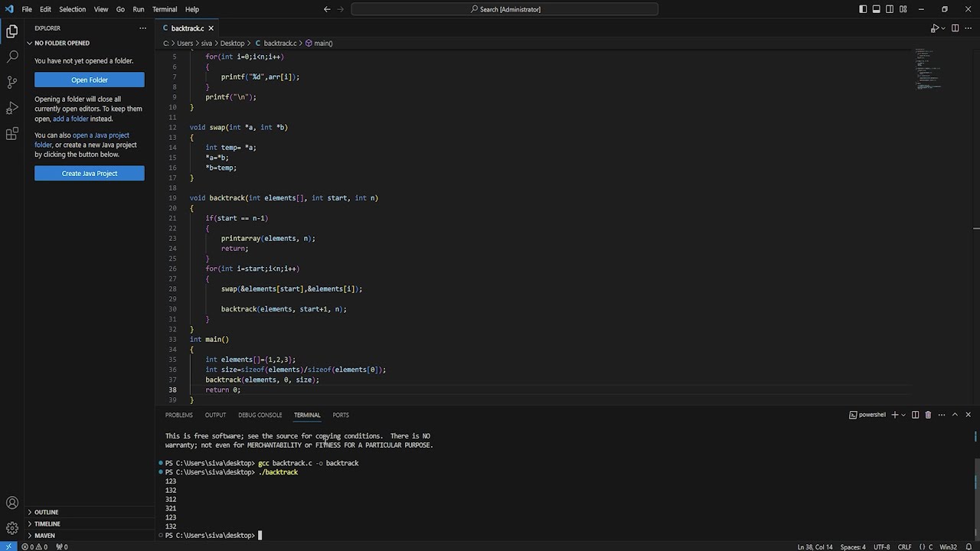Toggle the primary side bar layout icon

pyautogui.click(x=863, y=9)
